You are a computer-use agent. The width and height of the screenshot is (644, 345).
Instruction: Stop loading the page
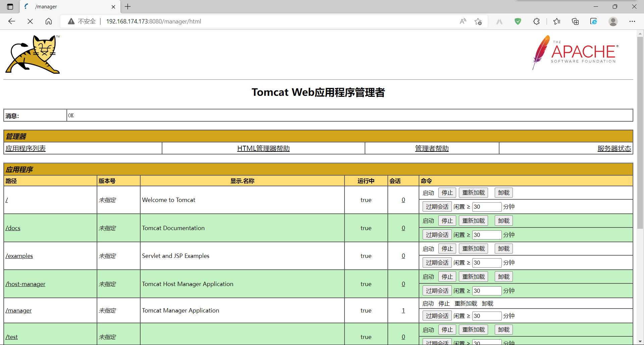30,21
